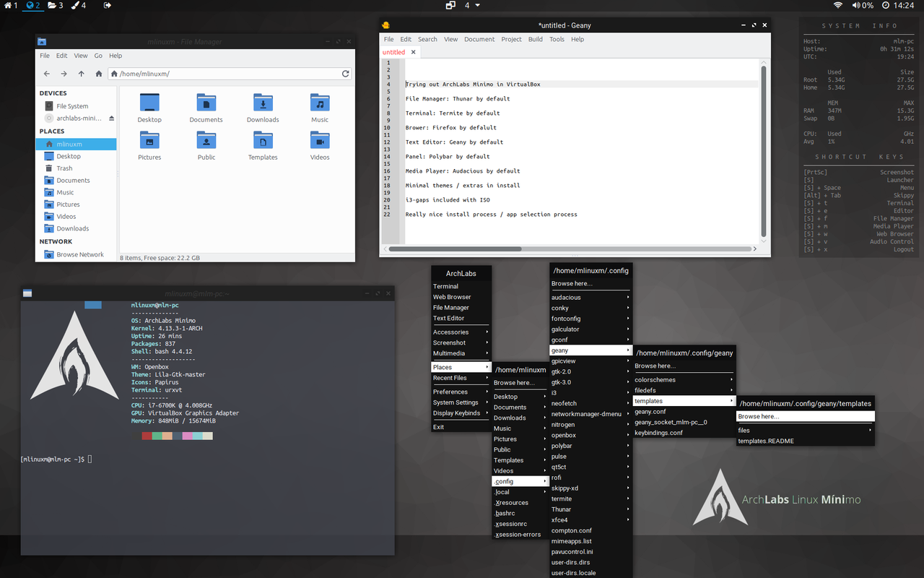Open the colorschemes submenu

point(683,379)
